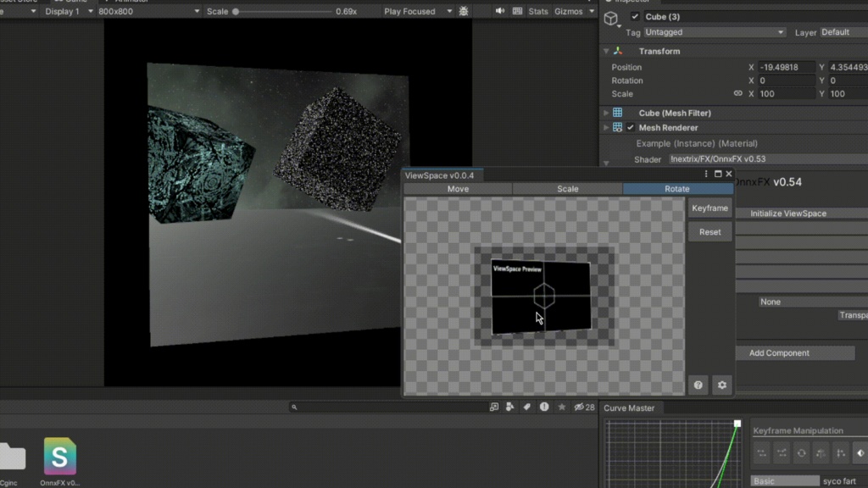The image size is (868, 488).
Task: Click the Add Component button
Action: (x=795, y=352)
